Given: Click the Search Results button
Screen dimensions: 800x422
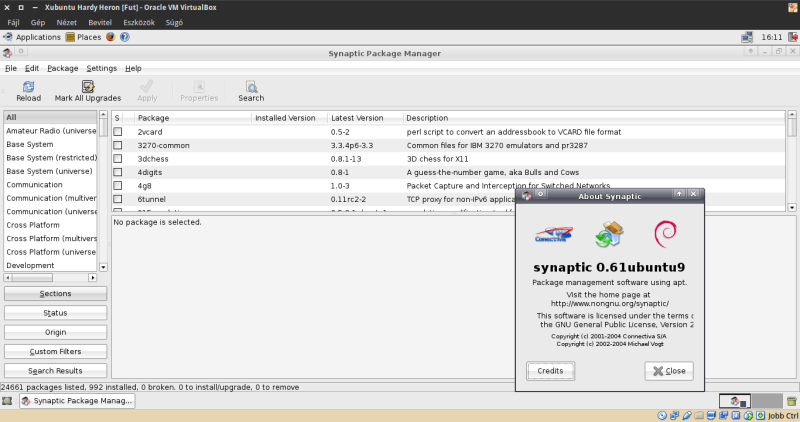Looking at the screenshot, I should coord(56,371).
